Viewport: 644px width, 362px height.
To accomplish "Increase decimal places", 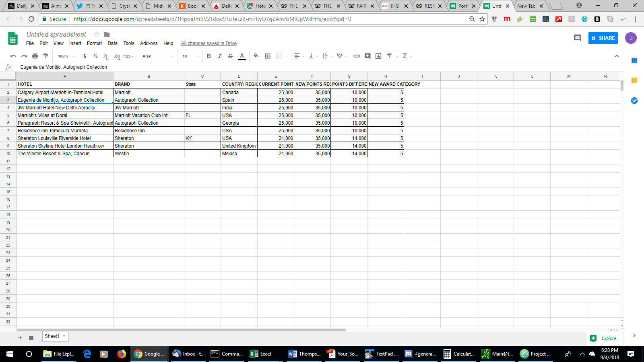I will point(117,56).
